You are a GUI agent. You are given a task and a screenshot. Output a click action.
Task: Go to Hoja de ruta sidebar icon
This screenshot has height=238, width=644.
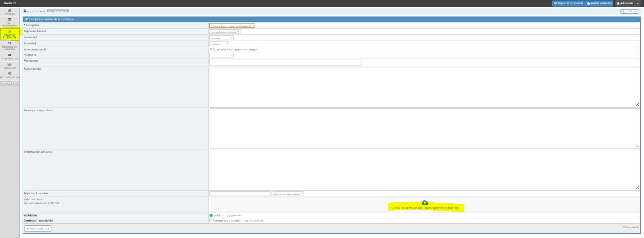[9, 55]
